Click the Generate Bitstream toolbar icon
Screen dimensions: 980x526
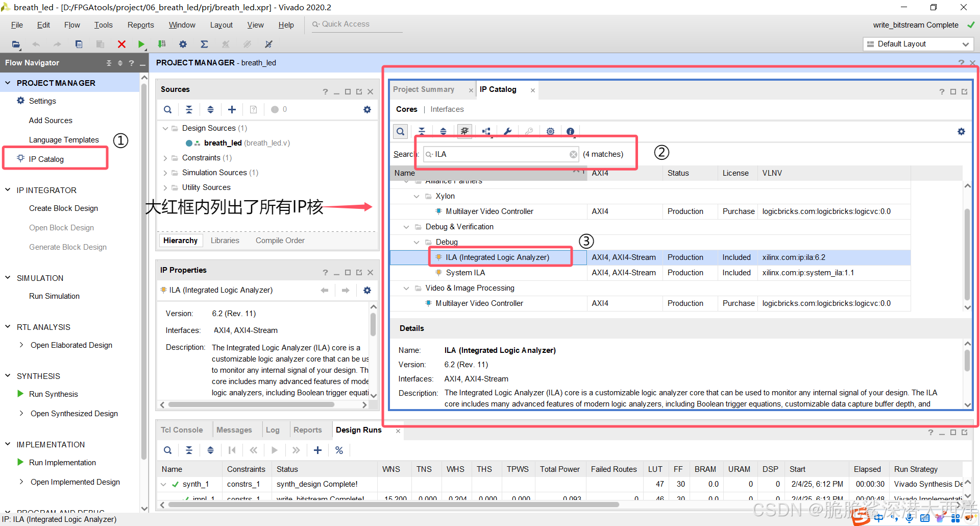tap(162, 44)
